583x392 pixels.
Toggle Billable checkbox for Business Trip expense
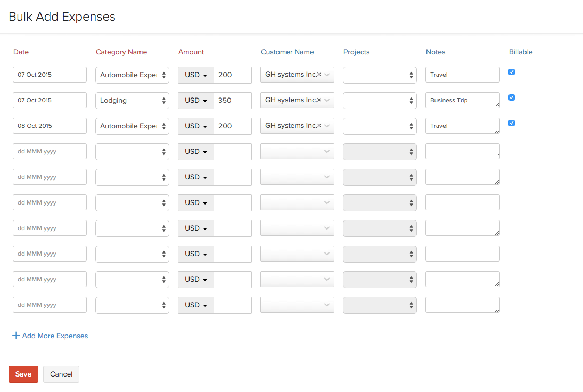[512, 97]
